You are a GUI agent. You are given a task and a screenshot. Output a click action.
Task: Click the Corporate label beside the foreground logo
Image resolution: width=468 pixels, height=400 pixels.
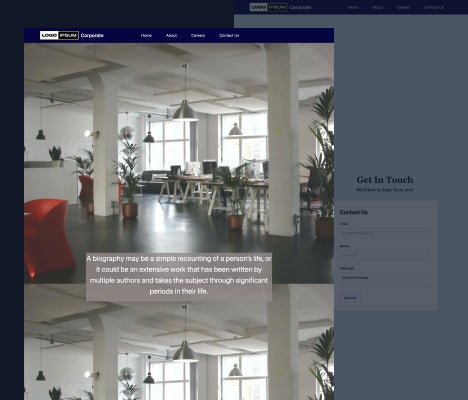tap(92, 35)
